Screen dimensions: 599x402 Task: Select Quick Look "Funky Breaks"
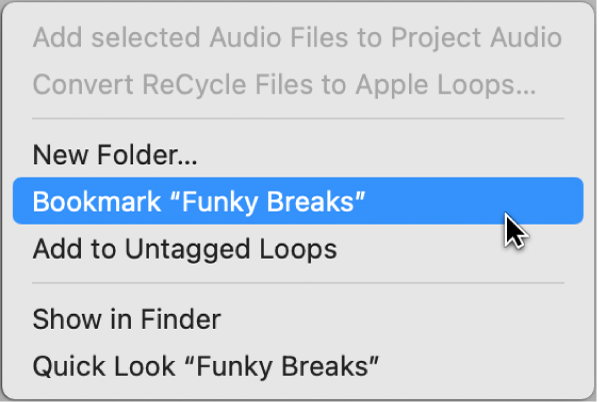tap(298, 366)
